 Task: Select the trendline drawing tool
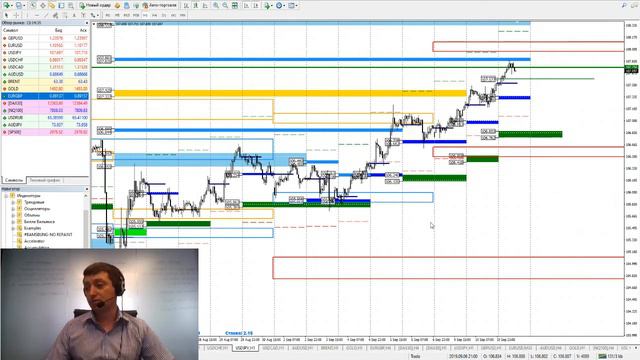(46, 15)
